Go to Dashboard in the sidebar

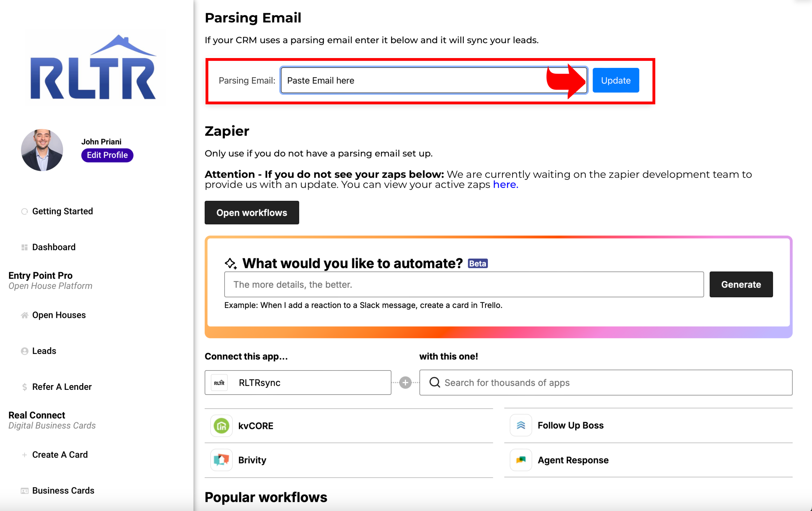pyautogui.click(x=54, y=247)
